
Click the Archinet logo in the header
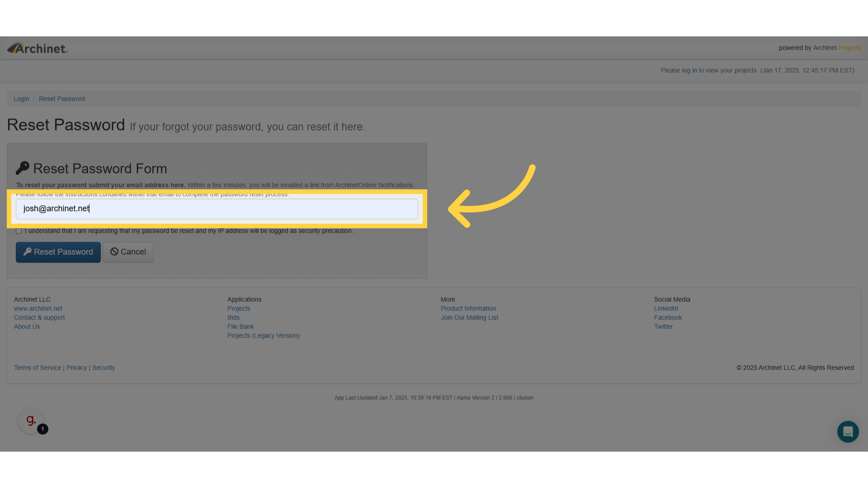[x=37, y=48]
